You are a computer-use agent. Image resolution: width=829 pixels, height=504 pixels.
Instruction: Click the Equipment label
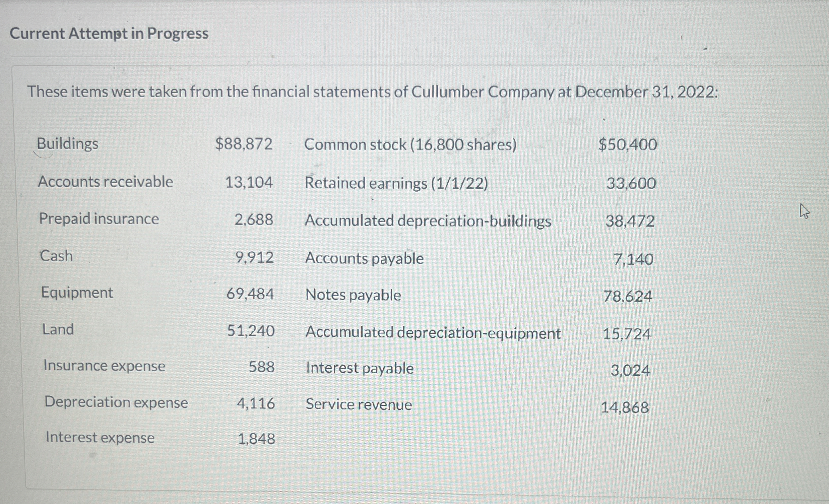77,293
